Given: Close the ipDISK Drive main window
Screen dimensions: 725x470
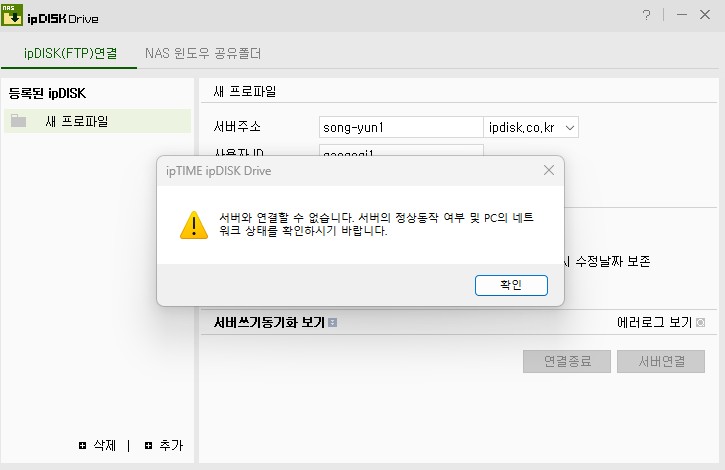Looking at the screenshot, I should click(705, 15).
